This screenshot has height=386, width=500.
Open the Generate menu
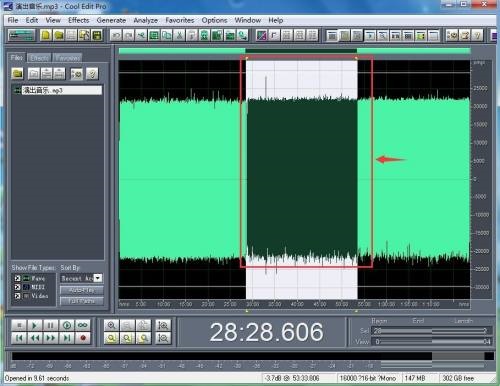coord(111,20)
